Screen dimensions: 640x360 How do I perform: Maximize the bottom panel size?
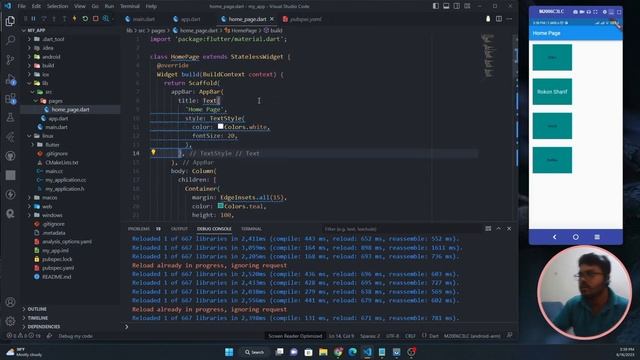tap(499, 229)
